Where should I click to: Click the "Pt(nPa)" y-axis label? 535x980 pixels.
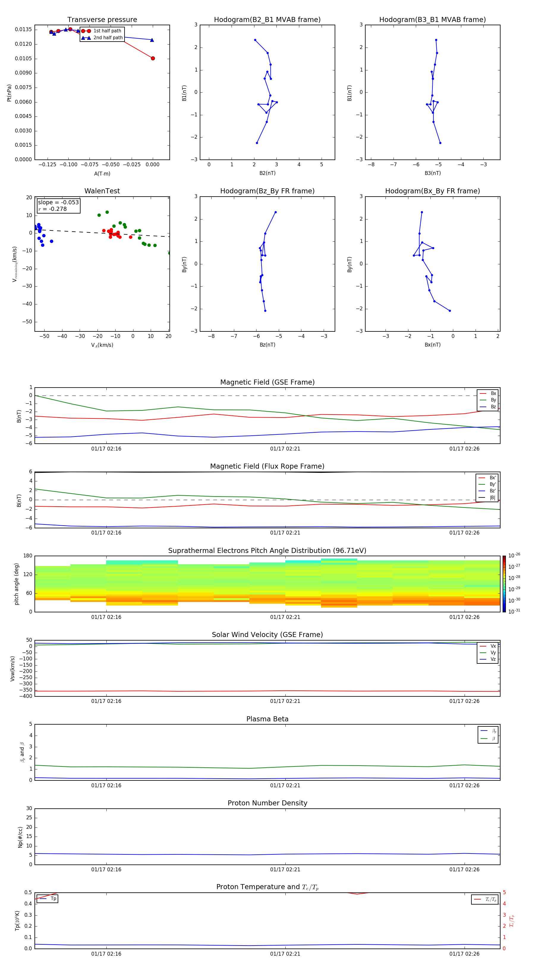tap(9, 92)
